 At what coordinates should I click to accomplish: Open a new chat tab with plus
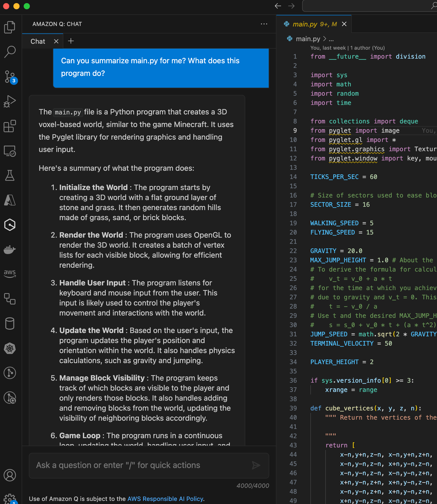(x=71, y=41)
